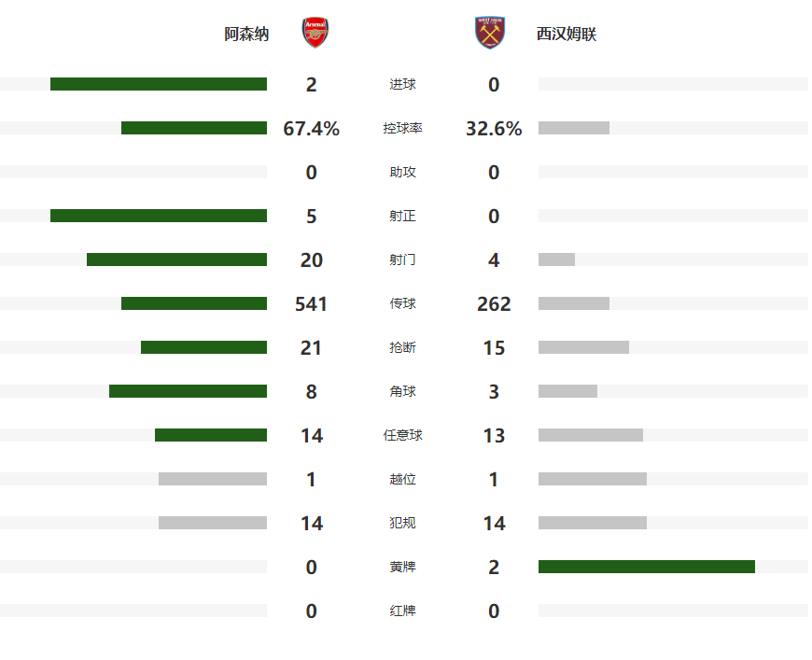Click Arsenal's grey 越位 offside bar
The height and width of the screenshot is (660, 812).
(213, 479)
